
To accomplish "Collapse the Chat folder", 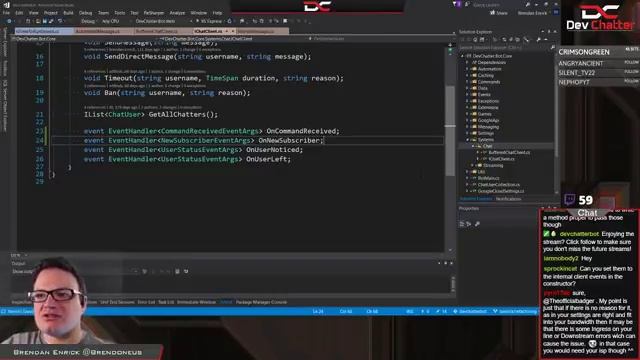I will click(473, 146).
